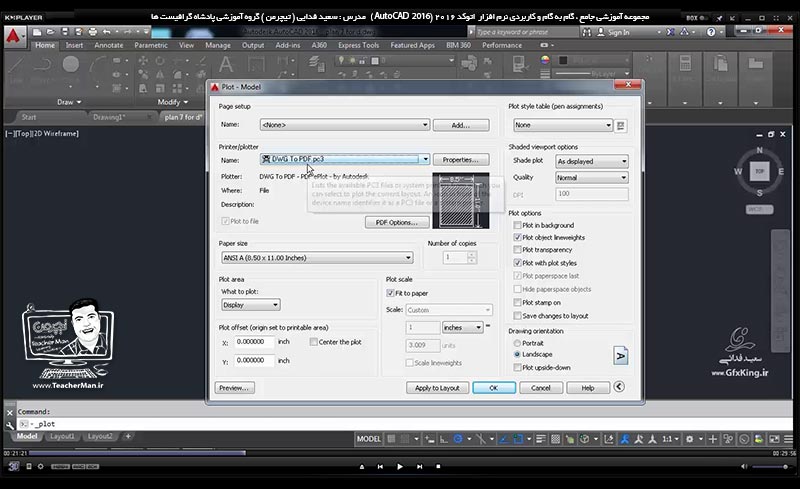Click the AutoCAD application menu logo
This screenshot has width=800, height=489.
(14, 37)
